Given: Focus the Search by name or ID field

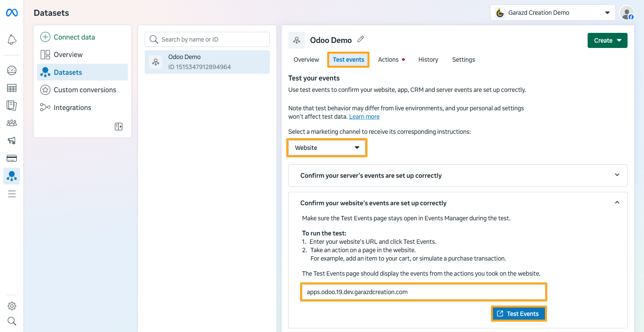Looking at the screenshot, I should pos(207,40).
